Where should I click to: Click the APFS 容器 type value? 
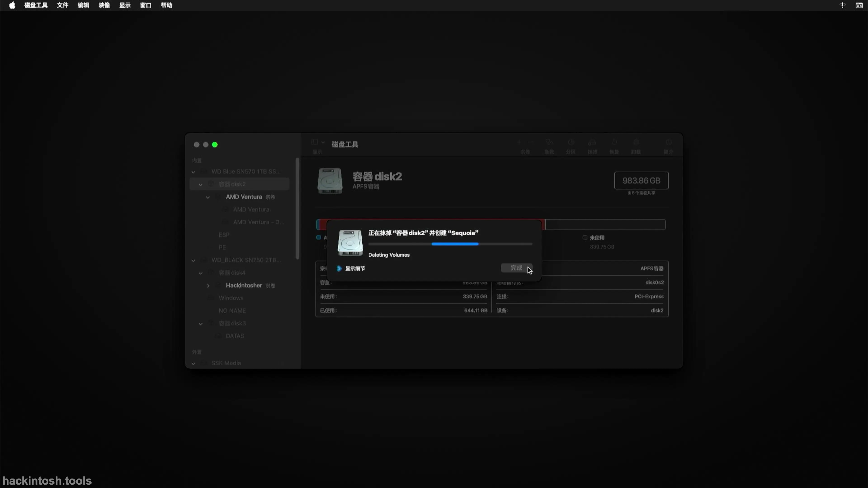(652, 268)
